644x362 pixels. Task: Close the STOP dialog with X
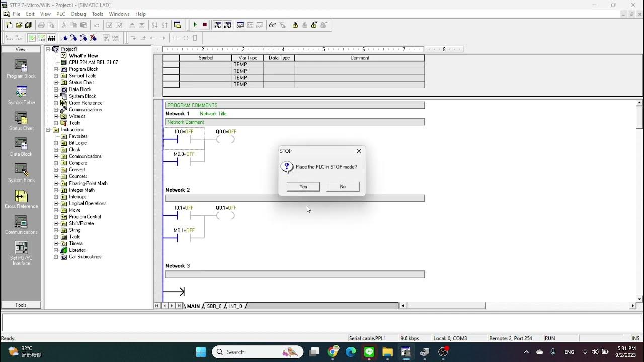click(x=359, y=151)
